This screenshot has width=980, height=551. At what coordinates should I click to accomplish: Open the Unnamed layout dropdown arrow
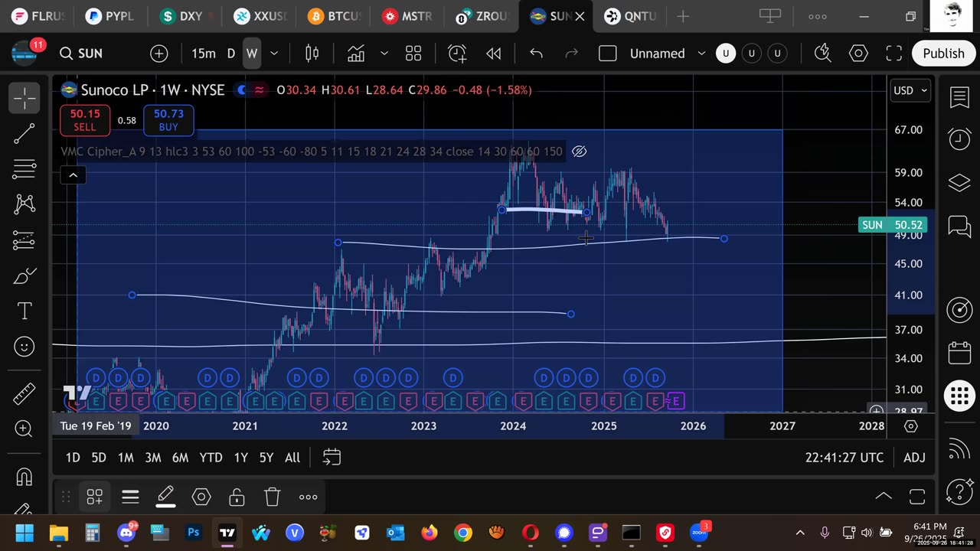tap(701, 54)
